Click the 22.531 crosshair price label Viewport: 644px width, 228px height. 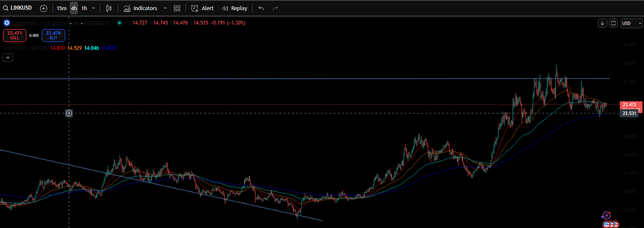629,113
